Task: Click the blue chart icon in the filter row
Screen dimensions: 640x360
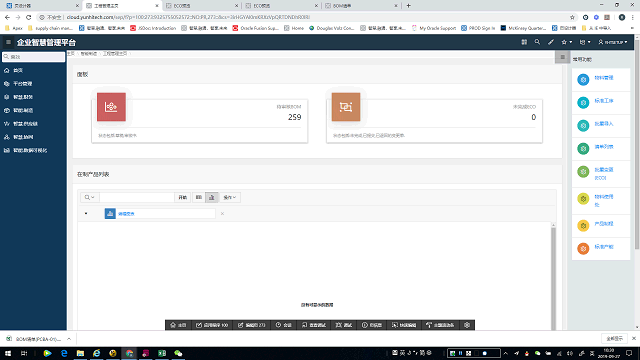Action: pos(110,213)
